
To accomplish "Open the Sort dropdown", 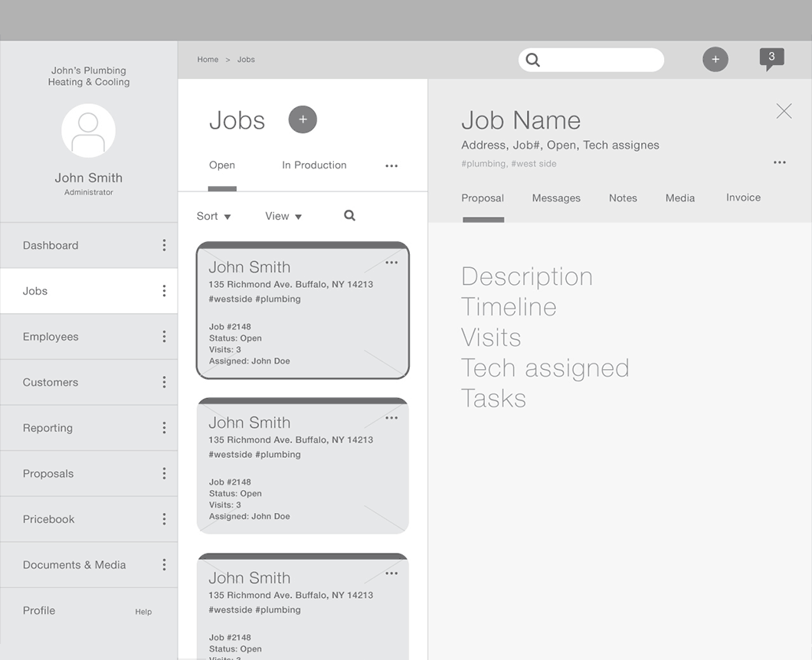I will 213,215.
